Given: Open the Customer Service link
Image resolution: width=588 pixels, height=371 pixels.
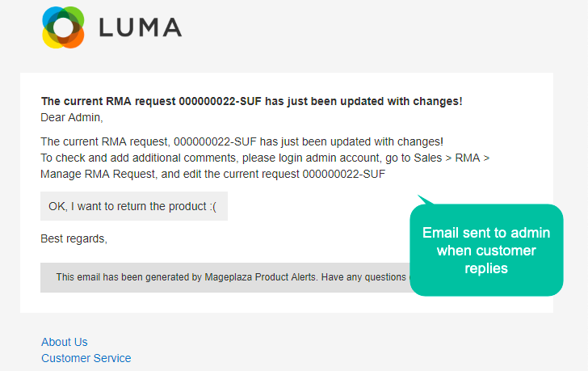Looking at the screenshot, I should [x=86, y=358].
